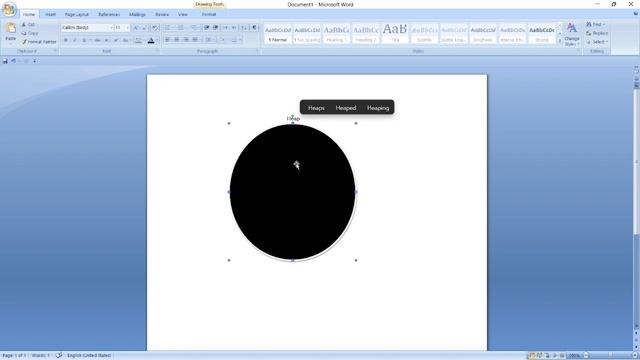Apply the Heading 1 style
Image resolution: width=640 pixels, height=360 pixels.
[336, 34]
